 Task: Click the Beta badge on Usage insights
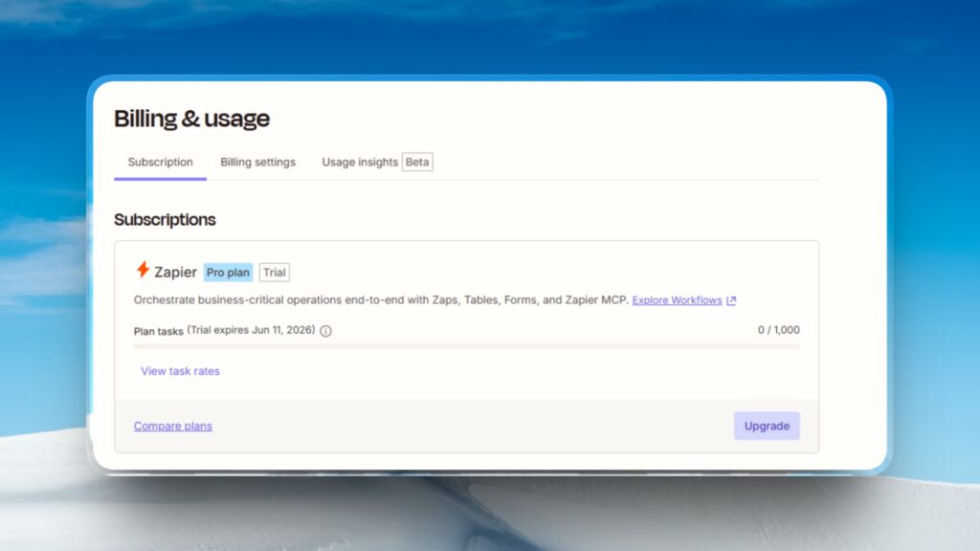tap(417, 163)
